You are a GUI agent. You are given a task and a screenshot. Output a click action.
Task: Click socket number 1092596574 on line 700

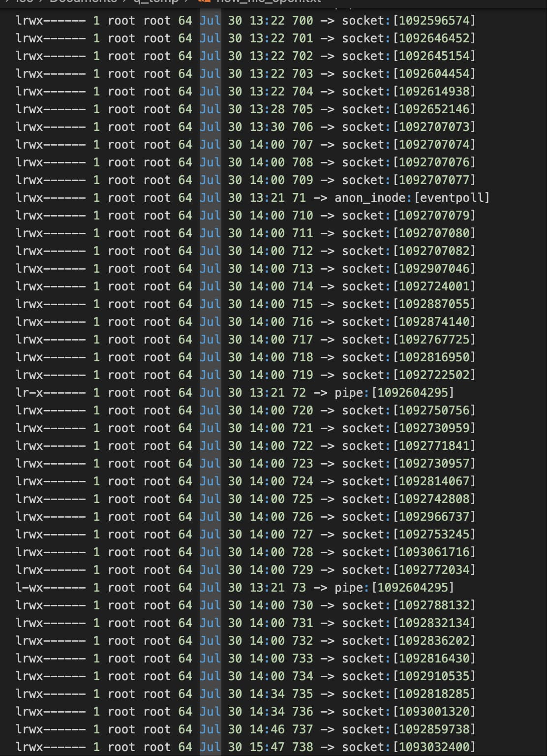click(x=434, y=21)
